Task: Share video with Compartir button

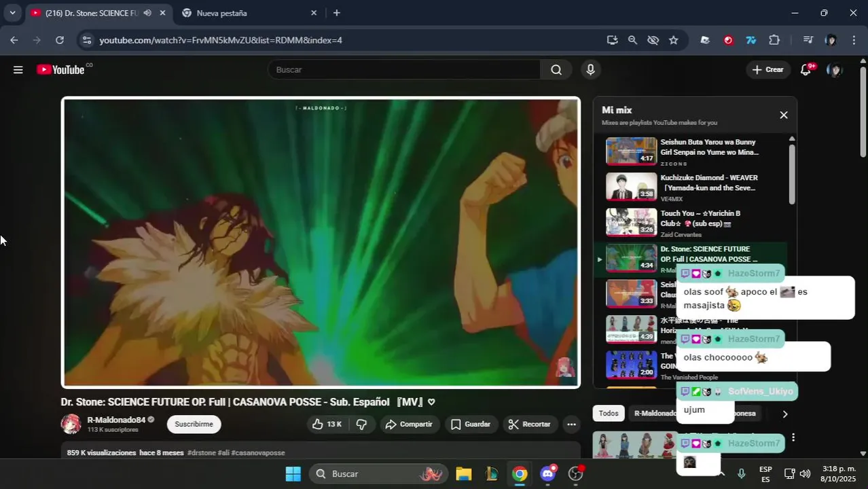Action: click(410, 424)
